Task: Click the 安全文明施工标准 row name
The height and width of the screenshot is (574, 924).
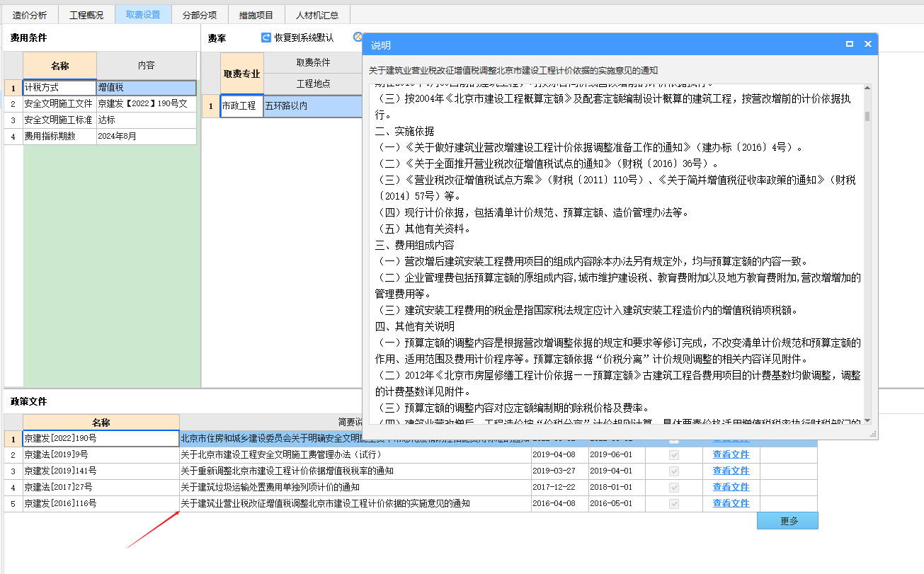Action: tap(59, 120)
